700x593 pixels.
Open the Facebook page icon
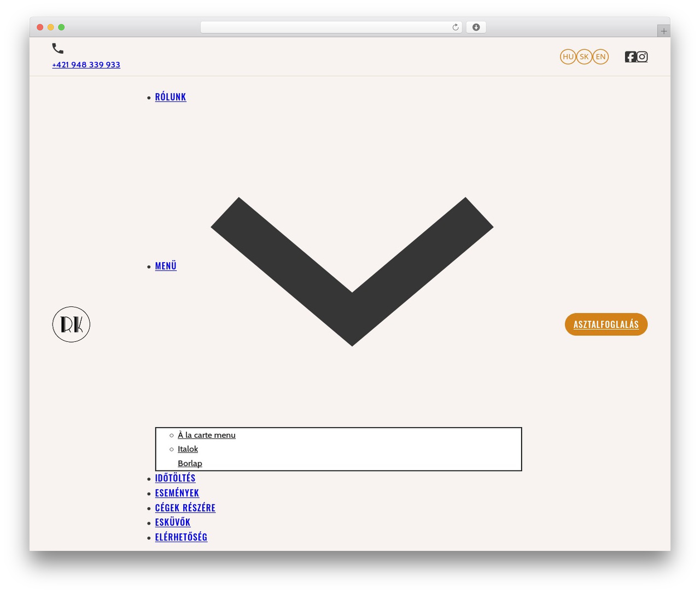[631, 56]
